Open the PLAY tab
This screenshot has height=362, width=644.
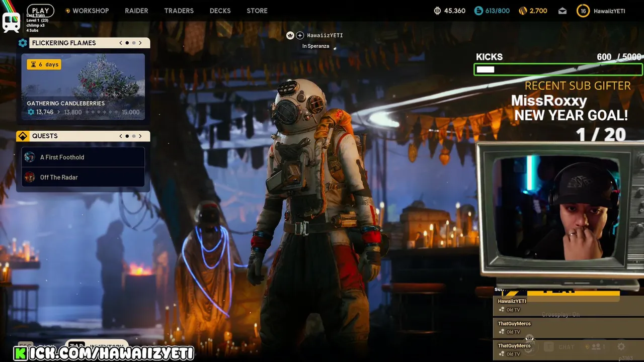(x=40, y=11)
